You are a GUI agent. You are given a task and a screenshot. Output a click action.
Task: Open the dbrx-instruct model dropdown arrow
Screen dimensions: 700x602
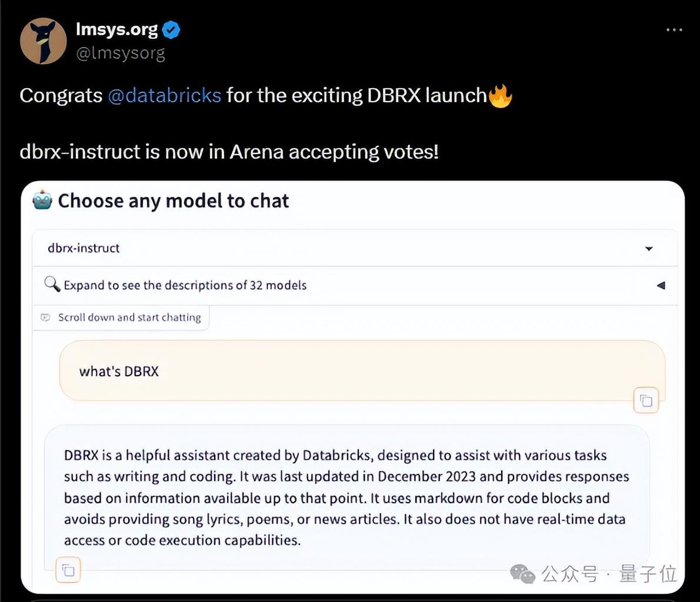[x=649, y=249]
